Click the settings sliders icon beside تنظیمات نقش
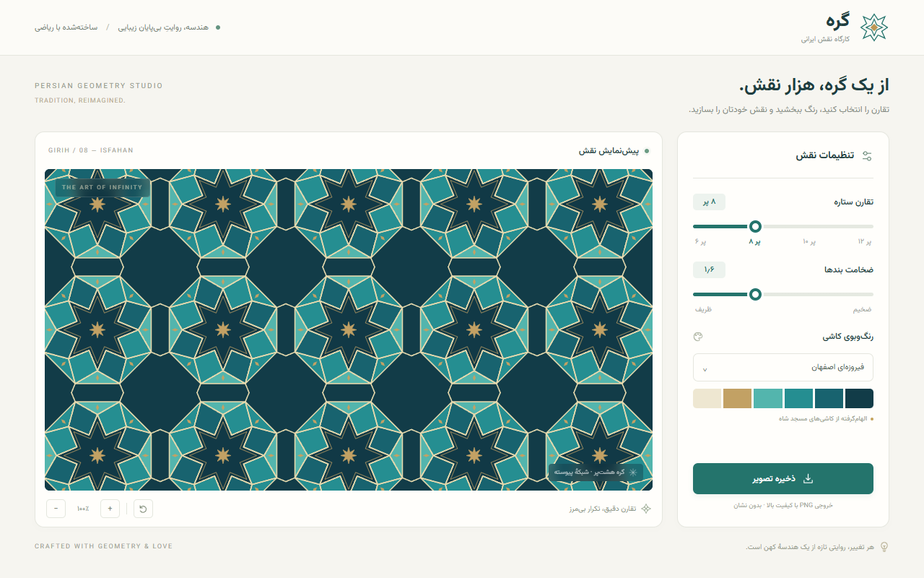The width and height of the screenshot is (924, 578). pyautogui.click(x=867, y=155)
